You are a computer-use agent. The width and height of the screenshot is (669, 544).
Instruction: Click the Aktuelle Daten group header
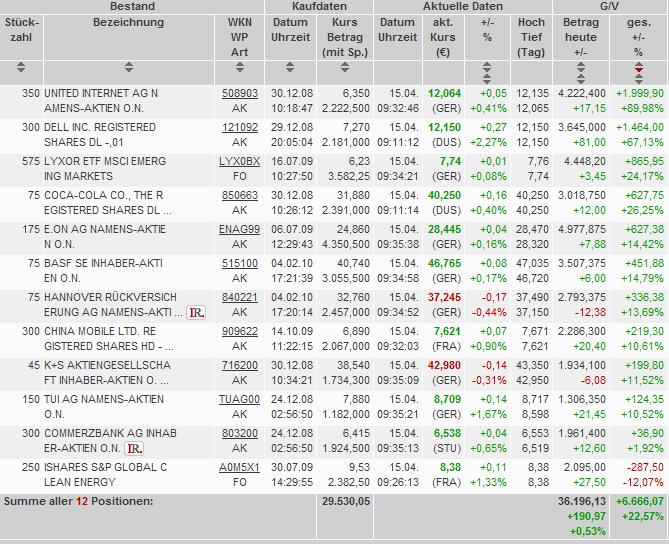pyautogui.click(x=463, y=6)
